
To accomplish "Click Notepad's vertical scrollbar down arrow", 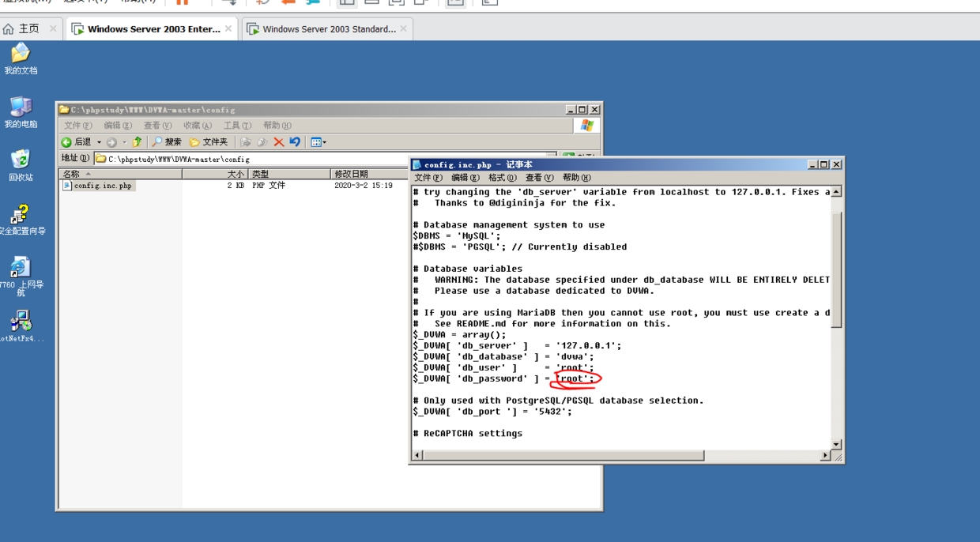I will tap(836, 444).
